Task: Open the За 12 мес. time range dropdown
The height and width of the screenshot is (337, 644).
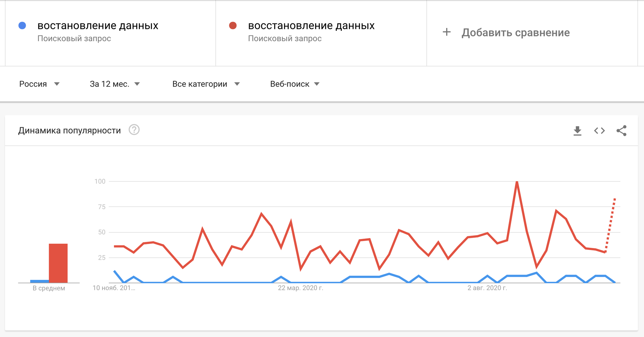Action: 115,84
